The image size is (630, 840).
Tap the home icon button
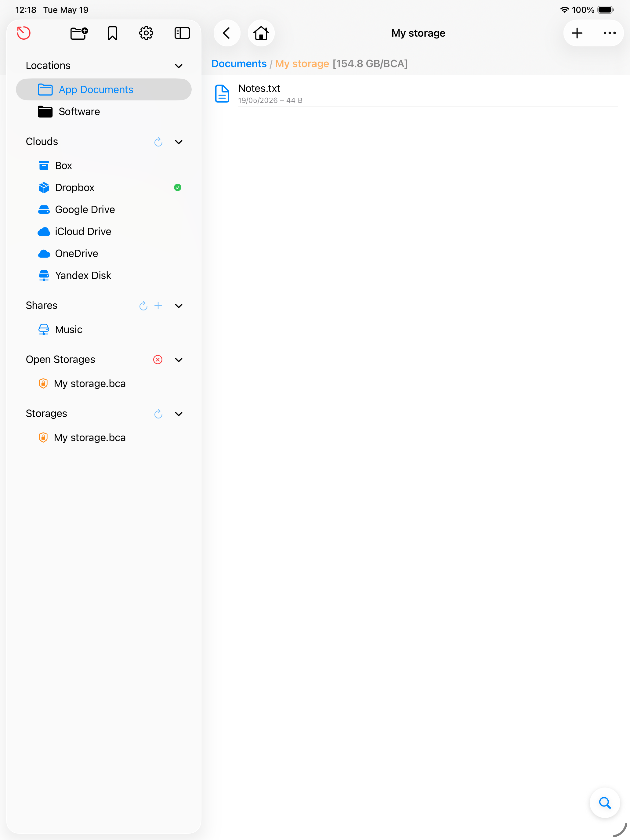(261, 33)
